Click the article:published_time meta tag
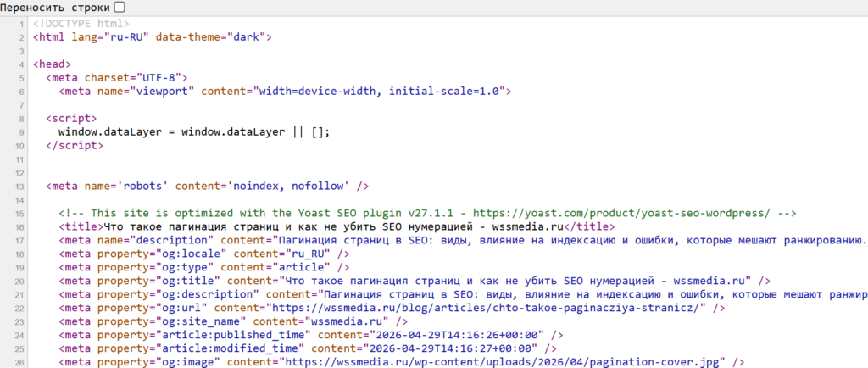Screen dimensions: 868x368 [311, 335]
